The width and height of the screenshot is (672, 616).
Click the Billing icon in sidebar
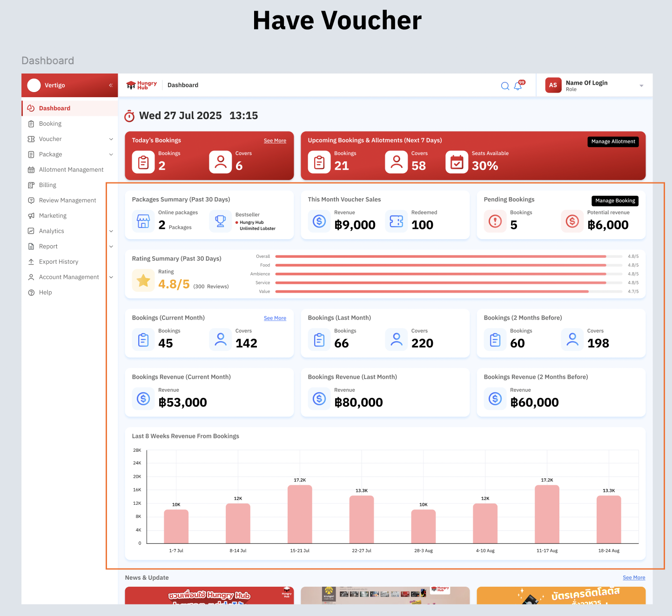tap(31, 185)
